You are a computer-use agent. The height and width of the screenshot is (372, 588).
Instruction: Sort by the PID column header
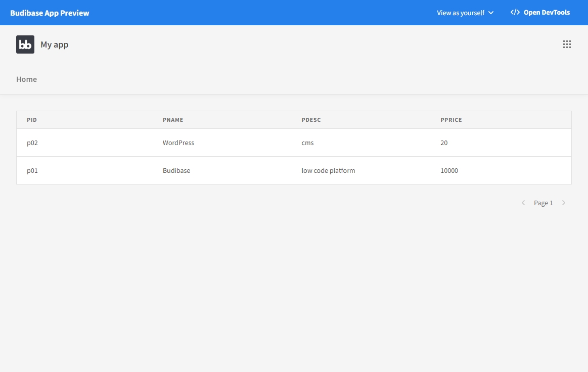tap(32, 120)
